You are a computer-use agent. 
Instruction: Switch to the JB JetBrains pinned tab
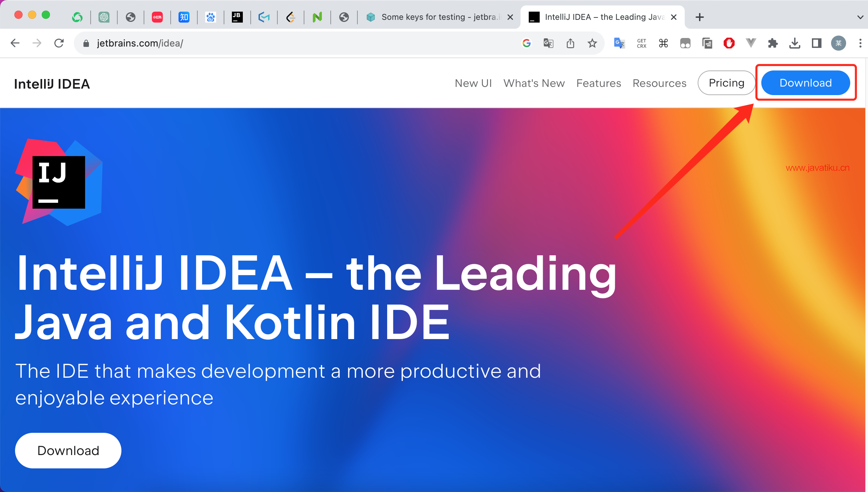[237, 17]
